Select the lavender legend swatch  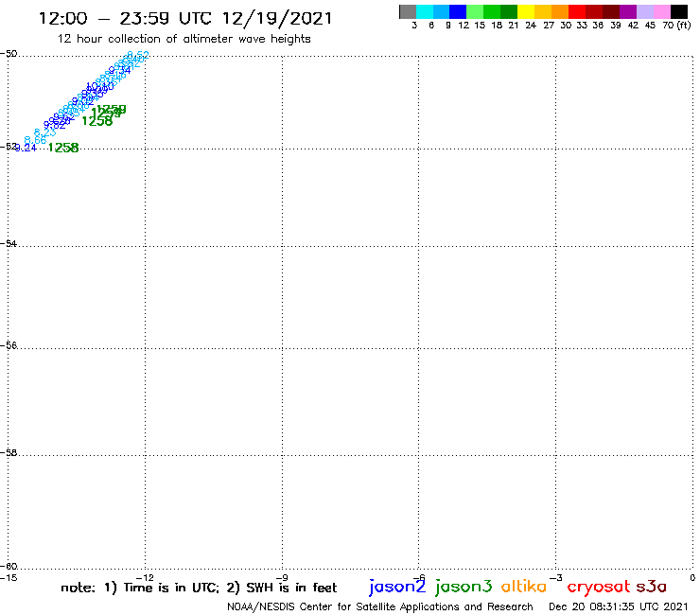pyautogui.click(x=644, y=11)
